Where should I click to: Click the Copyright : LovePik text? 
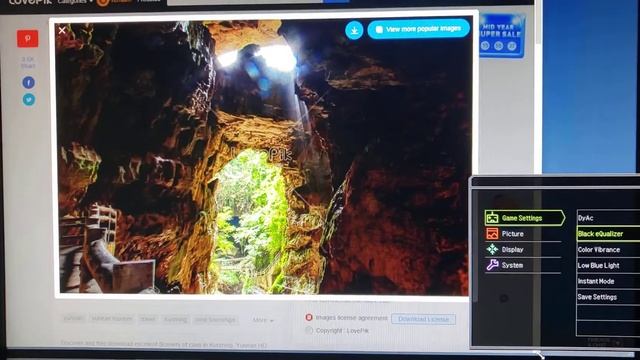(342, 331)
